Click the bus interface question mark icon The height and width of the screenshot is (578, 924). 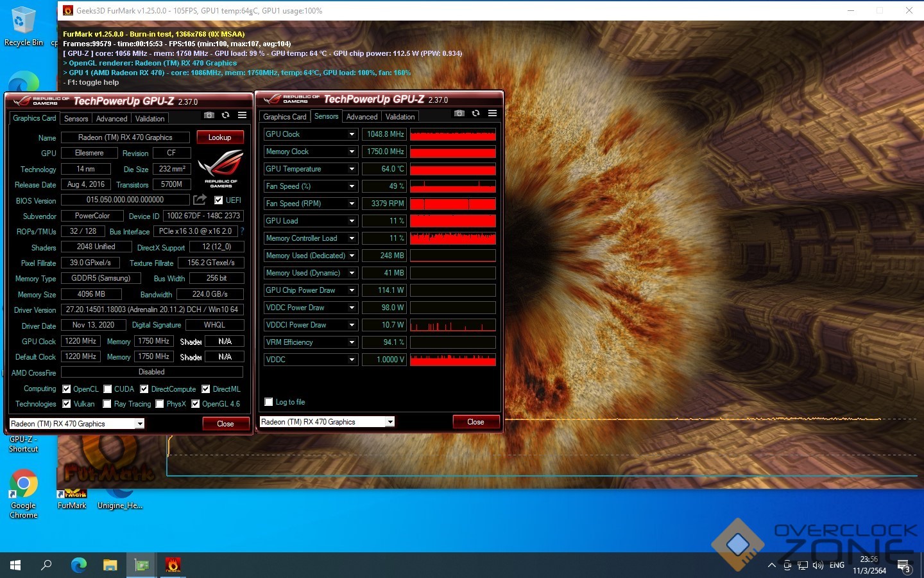[x=242, y=231]
